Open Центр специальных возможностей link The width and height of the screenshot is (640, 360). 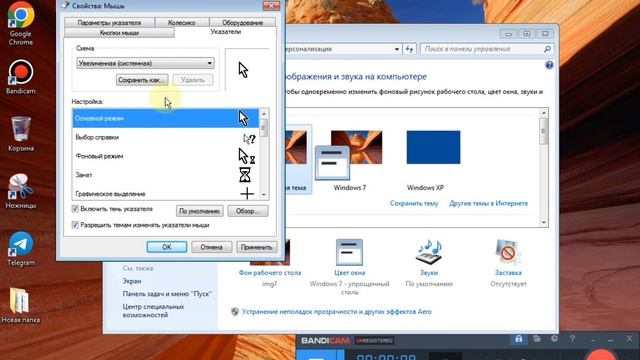tap(153, 311)
